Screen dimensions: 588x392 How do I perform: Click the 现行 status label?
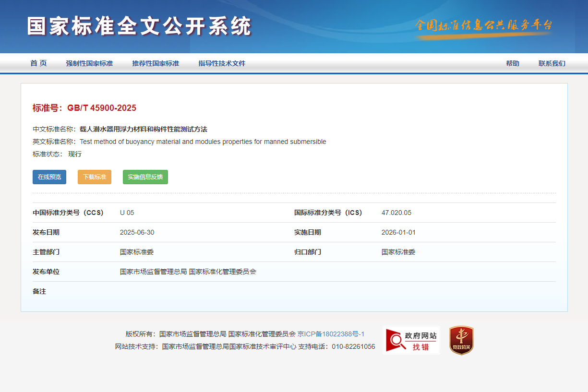pyautogui.click(x=75, y=154)
